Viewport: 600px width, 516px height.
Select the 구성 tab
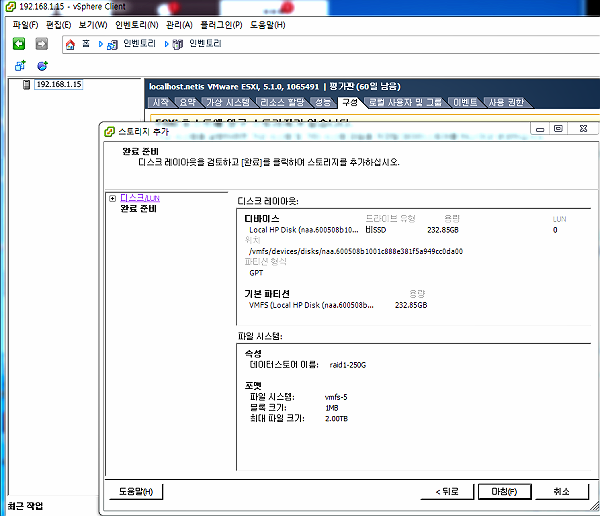349,102
